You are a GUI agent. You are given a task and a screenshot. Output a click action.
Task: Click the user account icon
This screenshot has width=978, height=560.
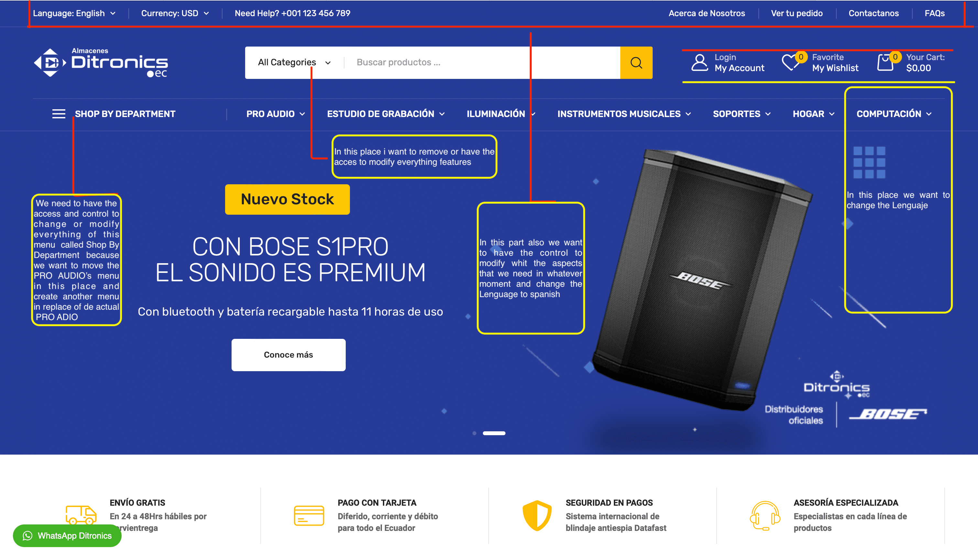[x=700, y=62]
